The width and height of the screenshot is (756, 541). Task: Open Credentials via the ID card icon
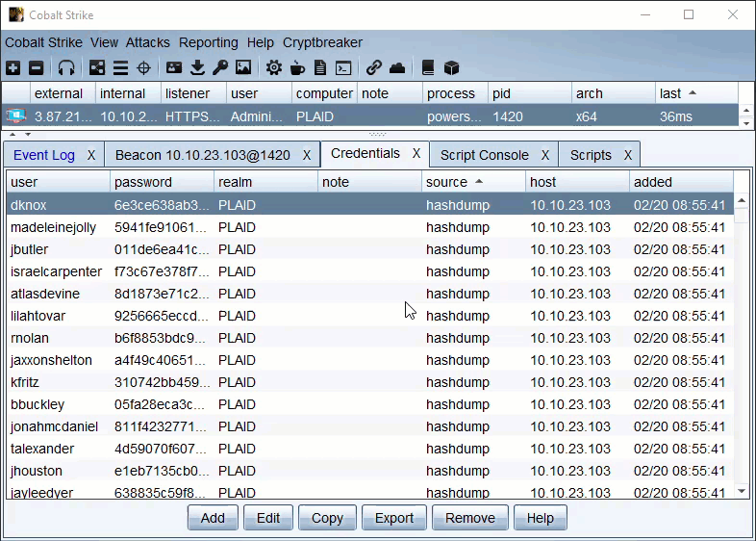pyautogui.click(x=174, y=67)
